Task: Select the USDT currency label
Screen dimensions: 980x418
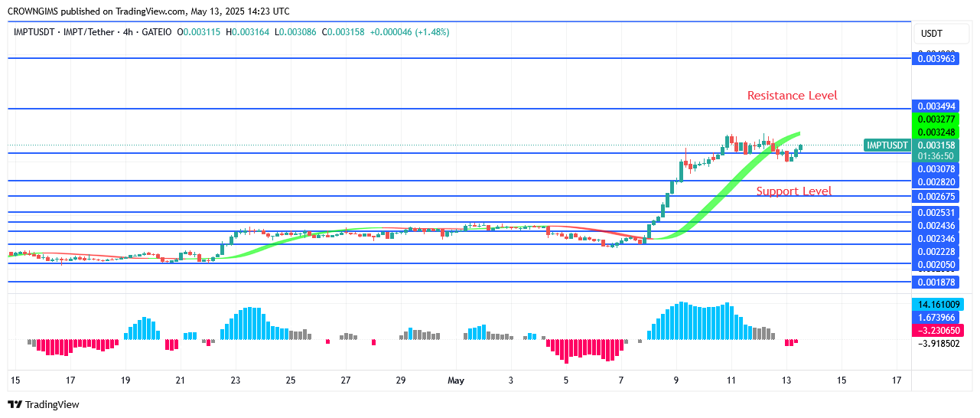Action: pyautogui.click(x=931, y=34)
